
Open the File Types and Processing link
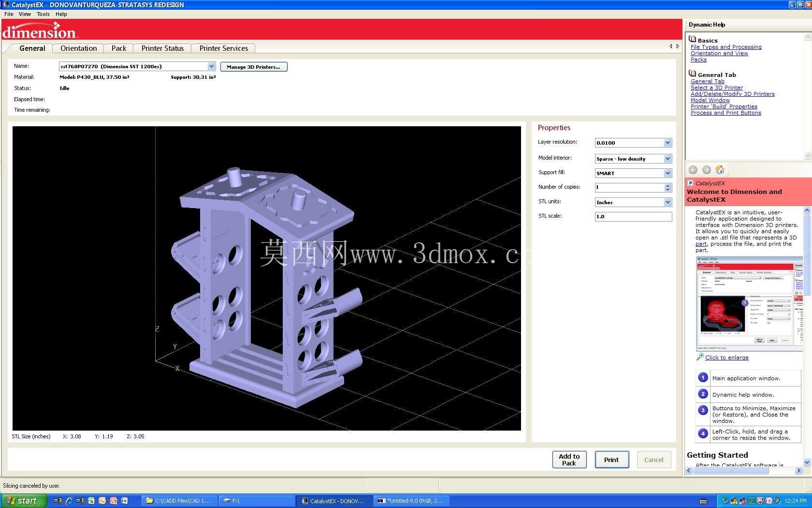pyautogui.click(x=726, y=47)
